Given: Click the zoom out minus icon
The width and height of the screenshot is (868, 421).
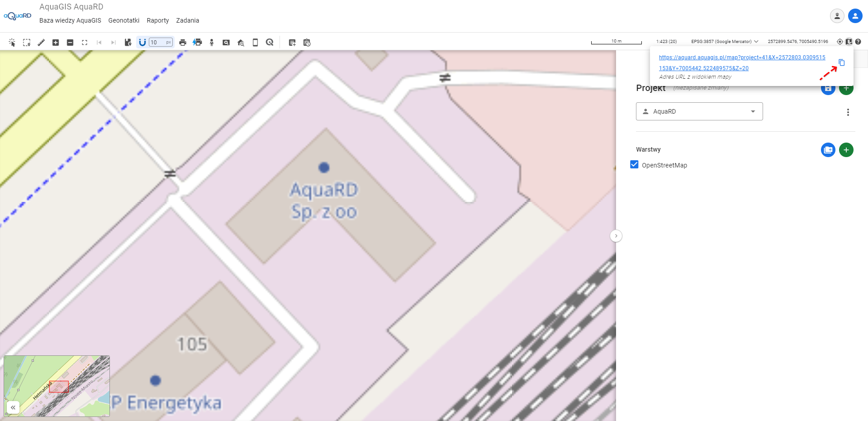Looking at the screenshot, I should [x=70, y=43].
